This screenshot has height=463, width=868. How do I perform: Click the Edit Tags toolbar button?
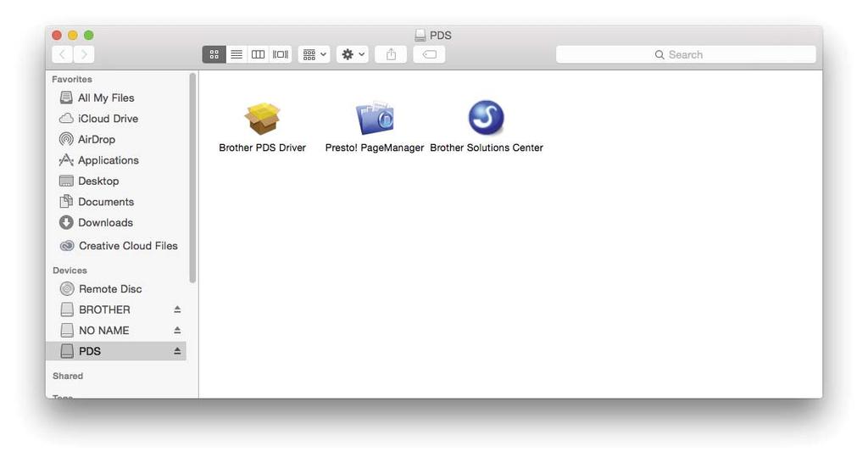coord(429,54)
